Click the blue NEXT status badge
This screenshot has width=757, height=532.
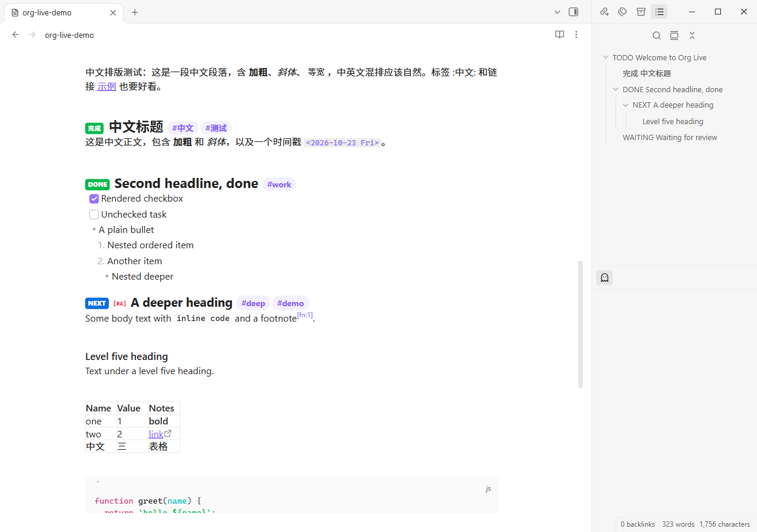97,303
